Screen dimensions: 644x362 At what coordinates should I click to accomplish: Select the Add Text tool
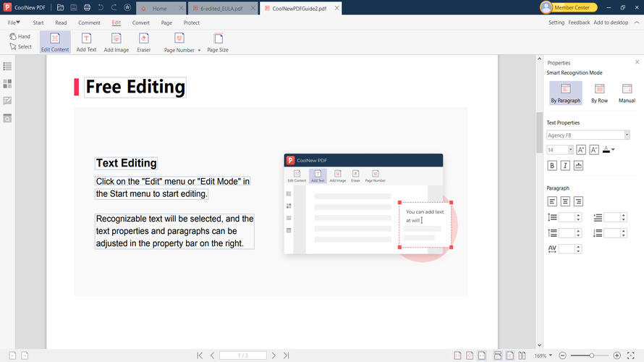(86, 43)
